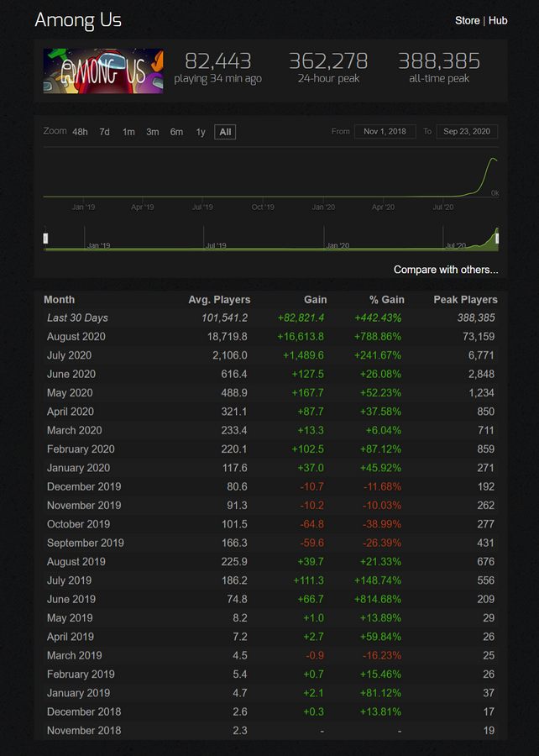Viewport: 539px width, 756px height.
Task: Select the 7d zoom range
Action: click(104, 132)
